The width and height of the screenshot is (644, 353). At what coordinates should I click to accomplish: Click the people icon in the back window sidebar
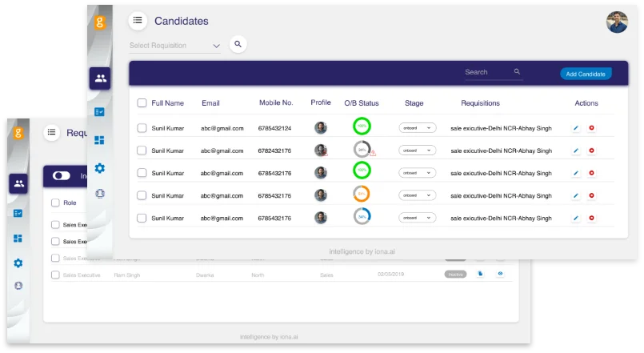pyautogui.click(x=19, y=183)
